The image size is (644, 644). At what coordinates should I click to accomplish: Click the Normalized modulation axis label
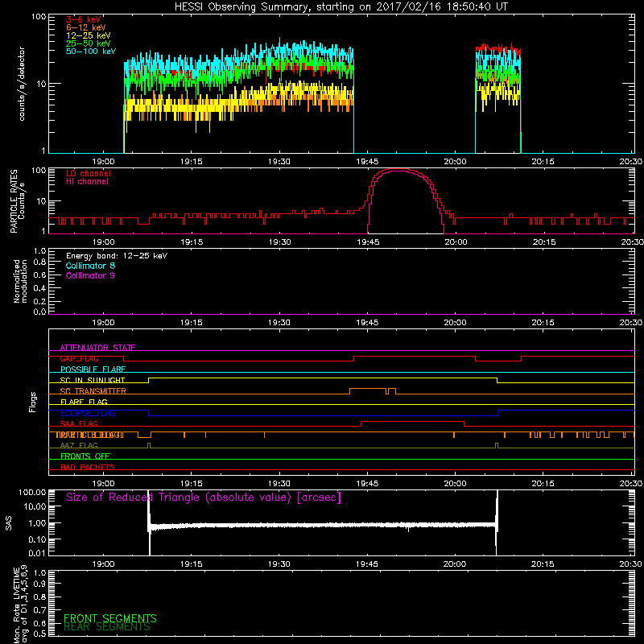click(20, 281)
